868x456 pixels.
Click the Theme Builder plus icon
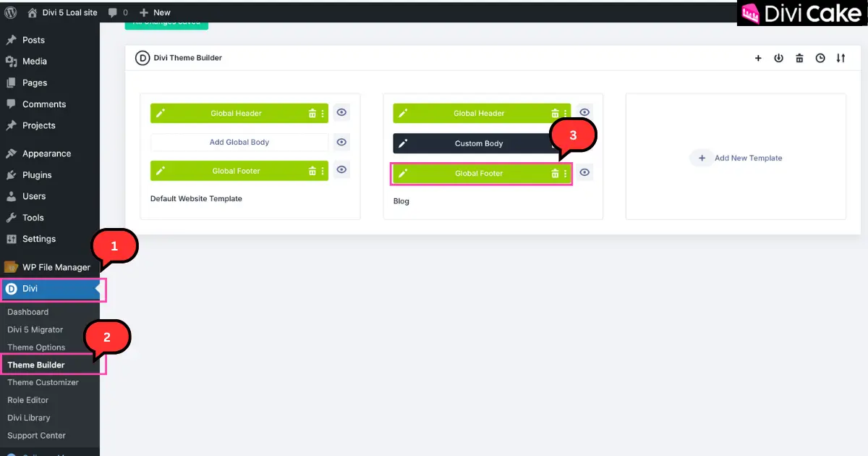[x=758, y=58]
